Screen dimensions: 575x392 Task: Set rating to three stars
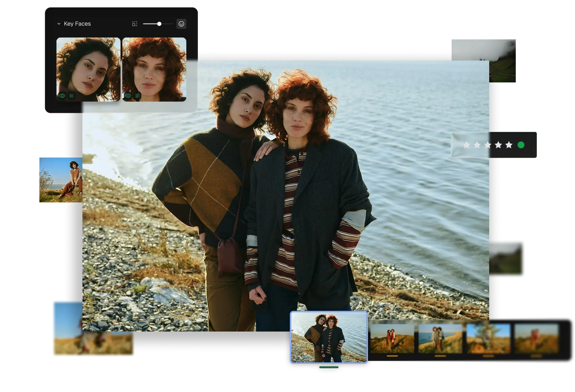(x=488, y=145)
